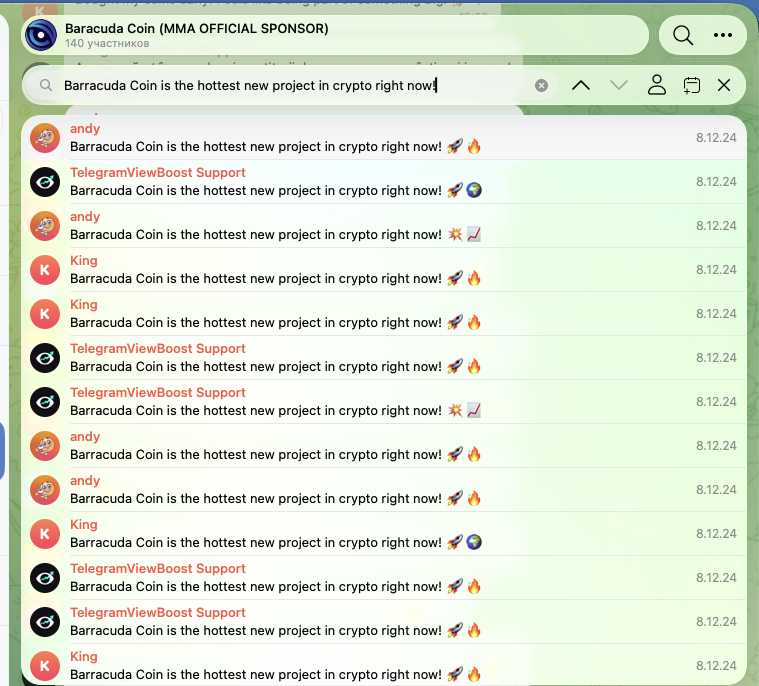This screenshot has width=759, height=686.
Task: Focus the search field containing "Barracuda Coin is the hottest"
Action: pos(290,86)
